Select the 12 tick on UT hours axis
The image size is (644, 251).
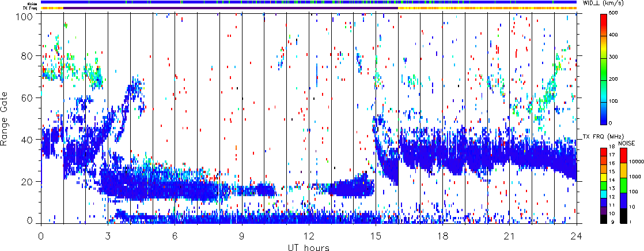tap(309, 237)
